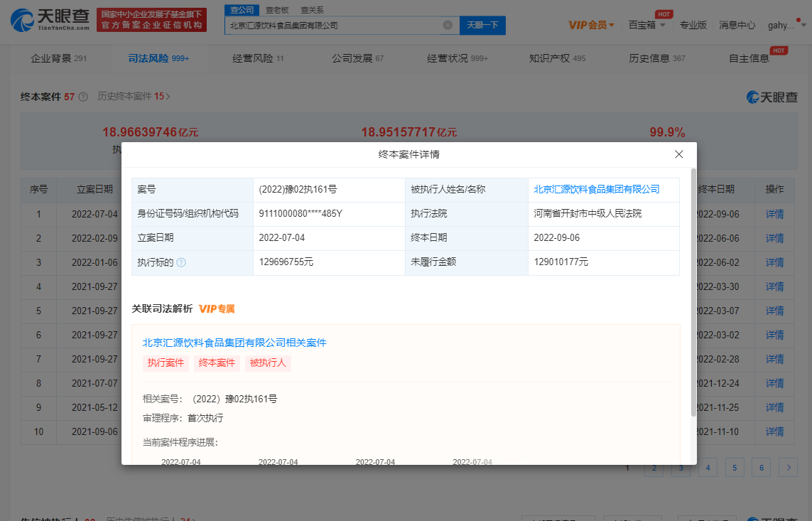812x521 pixels.
Task: Open 详情 for row 2
Action: pyautogui.click(x=775, y=239)
